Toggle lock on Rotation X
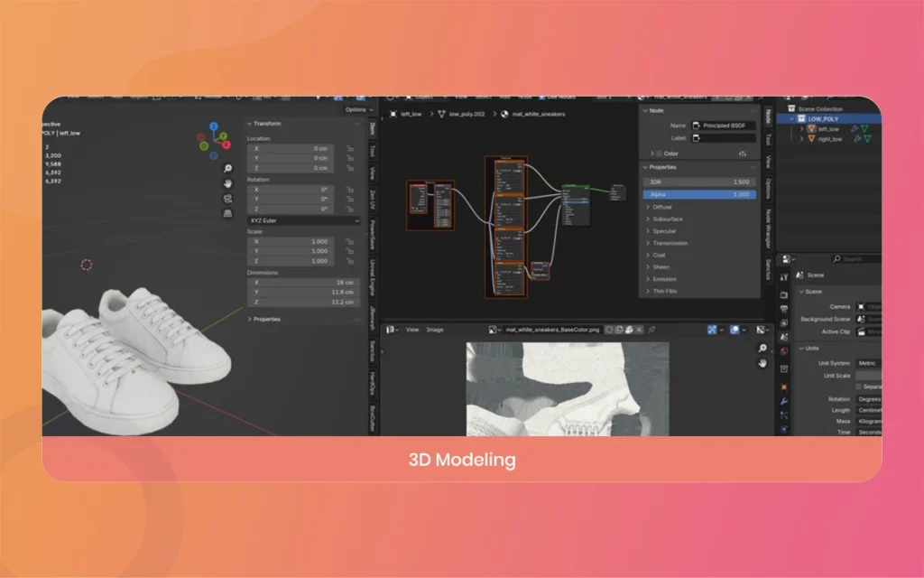924x578 pixels. tap(349, 190)
